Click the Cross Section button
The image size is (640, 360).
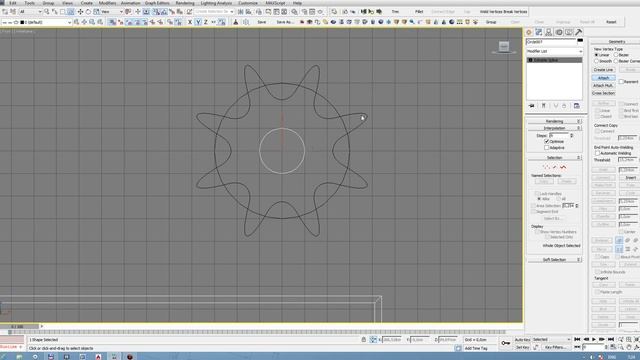pyautogui.click(x=603, y=93)
